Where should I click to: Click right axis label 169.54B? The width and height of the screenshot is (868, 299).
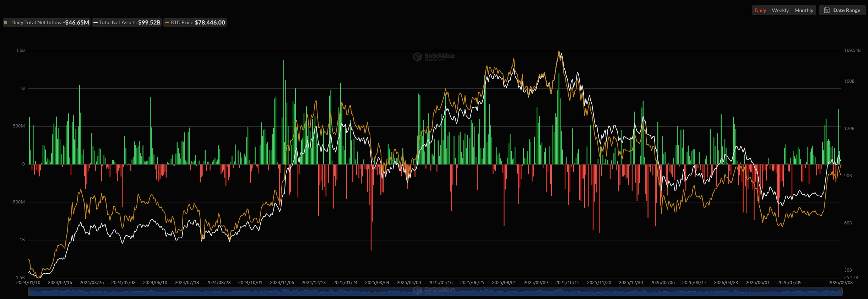(x=852, y=50)
